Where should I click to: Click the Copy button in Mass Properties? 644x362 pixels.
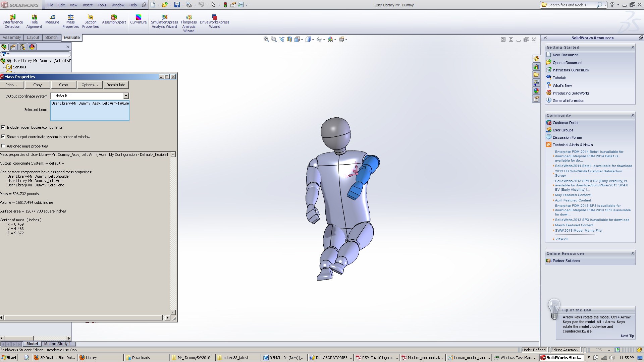tap(38, 85)
